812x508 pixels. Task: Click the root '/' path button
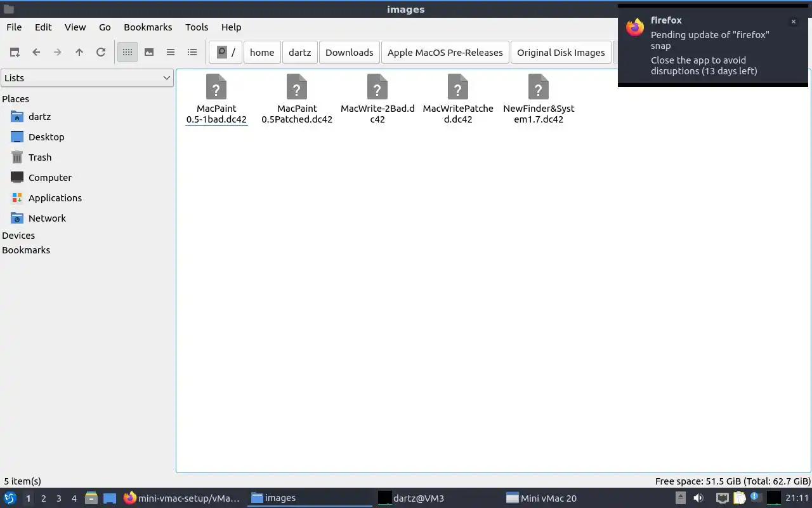coord(225,53)
